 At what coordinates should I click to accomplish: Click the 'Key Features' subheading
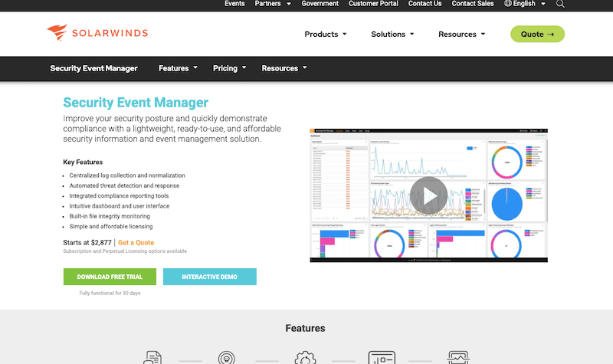[x=83, y=162]
